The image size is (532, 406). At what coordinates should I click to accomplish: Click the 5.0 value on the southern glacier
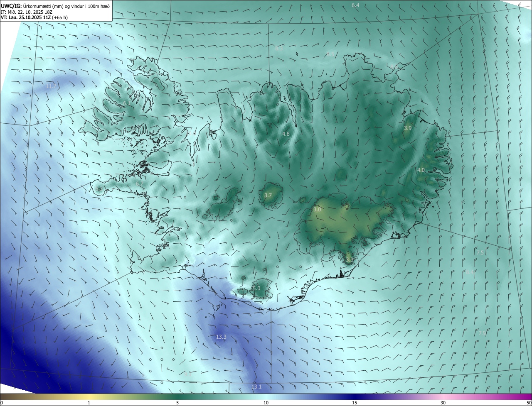[256, 288]
